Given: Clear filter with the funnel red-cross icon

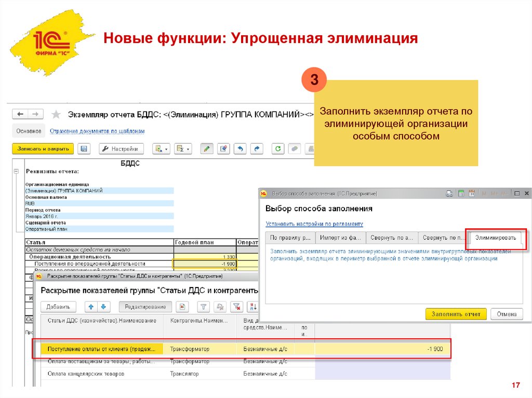Looking at the screenshot, I should (x=237, y=307).
